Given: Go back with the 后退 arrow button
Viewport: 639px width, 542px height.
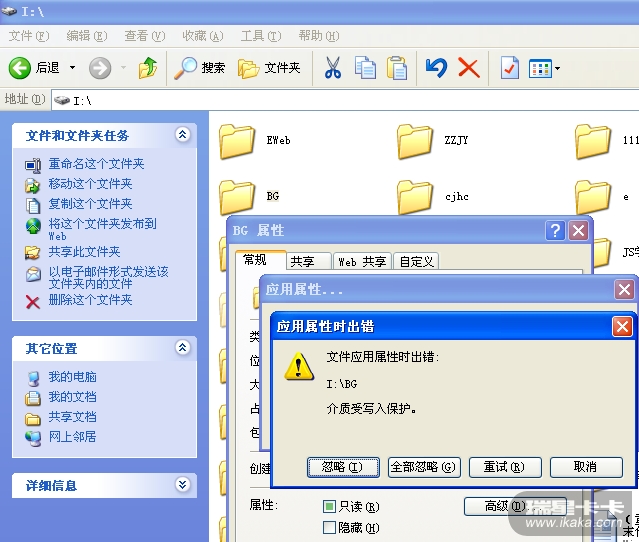Looking at the screenshot, I should click(34, 68).
